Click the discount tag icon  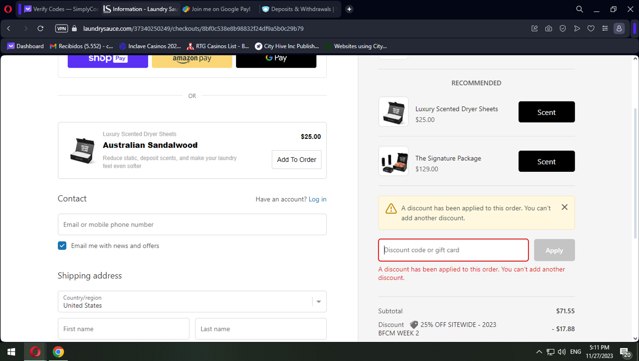[414, 325]
